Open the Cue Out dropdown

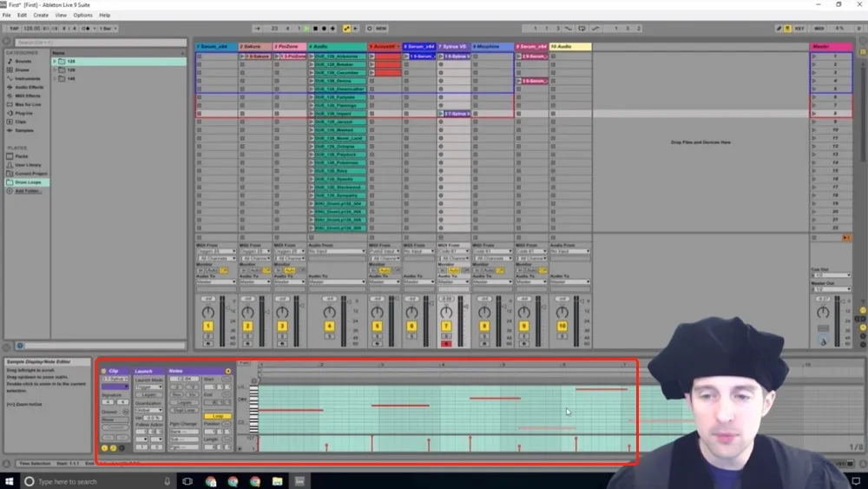(x=831, y=275)
